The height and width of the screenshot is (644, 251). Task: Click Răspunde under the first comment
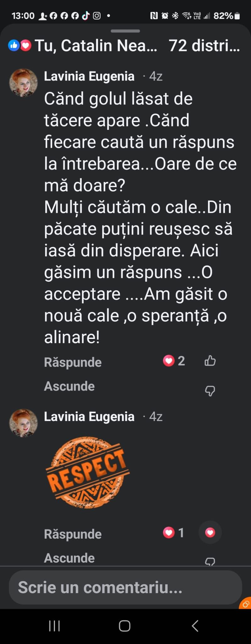73,362
